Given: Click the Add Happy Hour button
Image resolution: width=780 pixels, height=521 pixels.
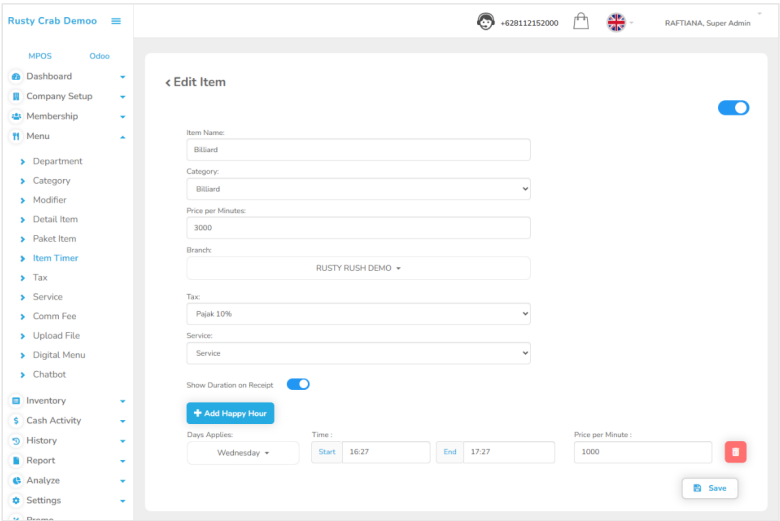Looking at the screenshot, I should pos(230,413).
